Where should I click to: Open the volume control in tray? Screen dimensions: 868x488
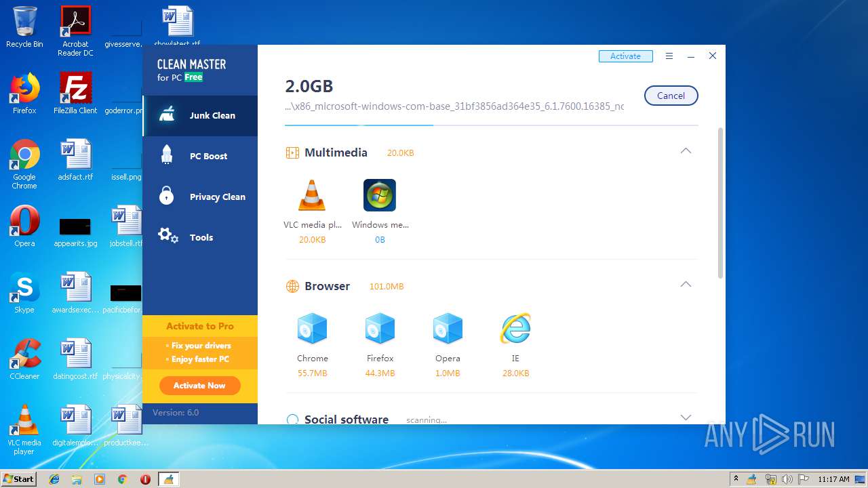click(x=787, y=479)
